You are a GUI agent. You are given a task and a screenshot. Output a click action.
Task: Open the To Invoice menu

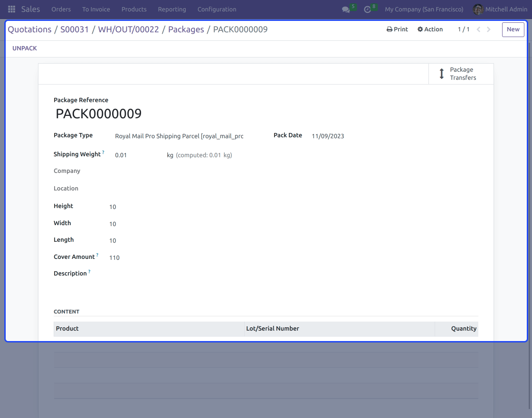pos(96,9)
